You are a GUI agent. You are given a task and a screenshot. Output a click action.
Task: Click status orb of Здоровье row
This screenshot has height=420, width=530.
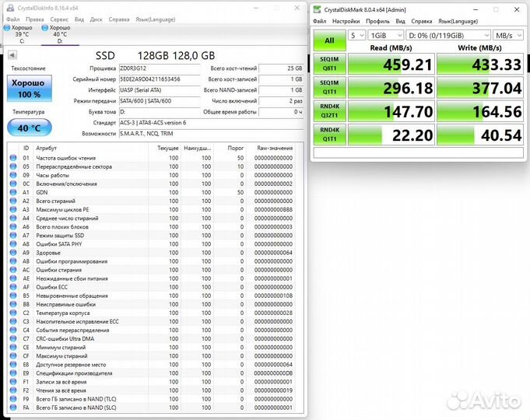point(13,253)
